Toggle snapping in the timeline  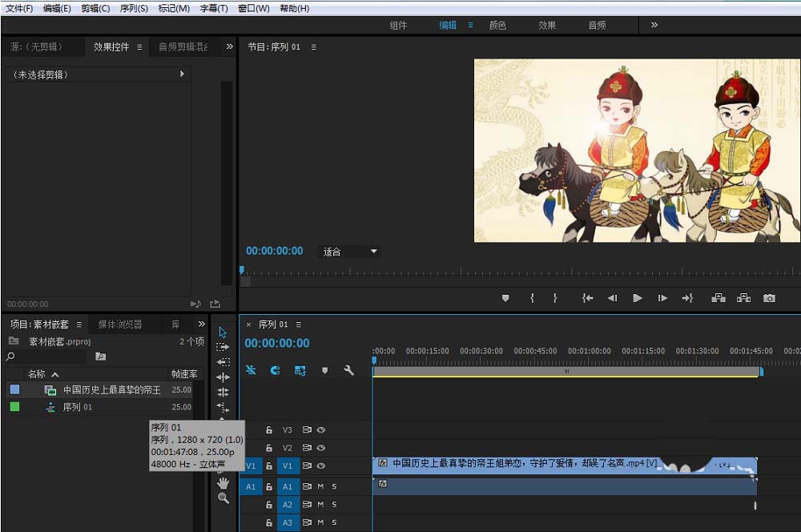(275, 370)
